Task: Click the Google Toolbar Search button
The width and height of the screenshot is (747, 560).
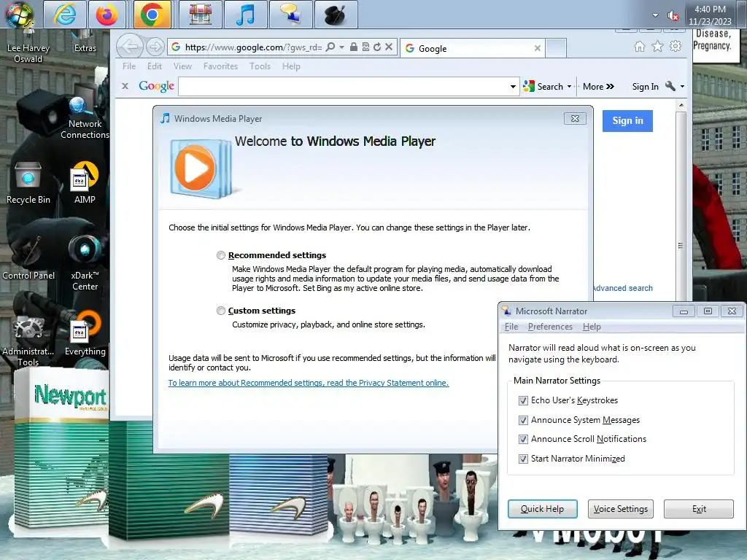Action: pyautogui.click(x=543, y=86)
